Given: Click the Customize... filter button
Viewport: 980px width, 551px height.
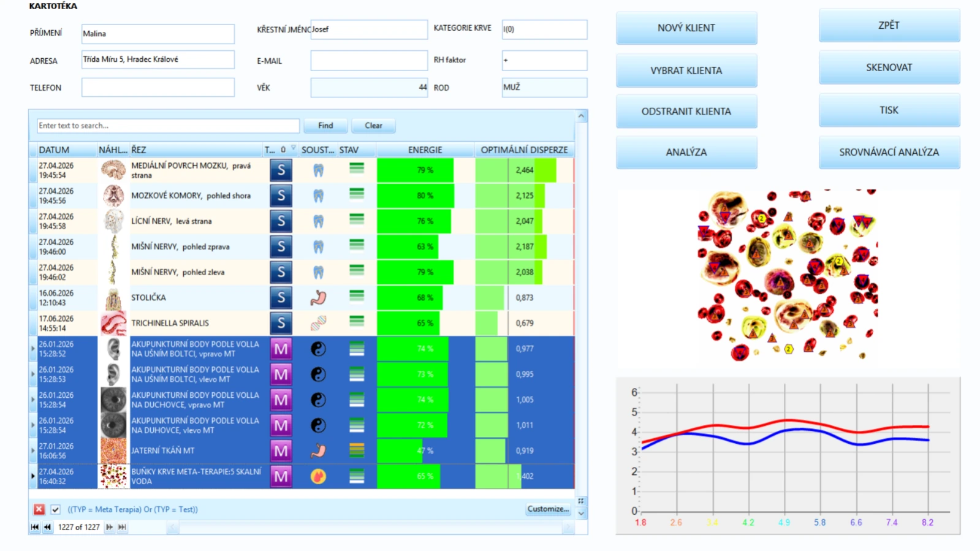Looking at the screenshot, I should [x=548, y=509].
